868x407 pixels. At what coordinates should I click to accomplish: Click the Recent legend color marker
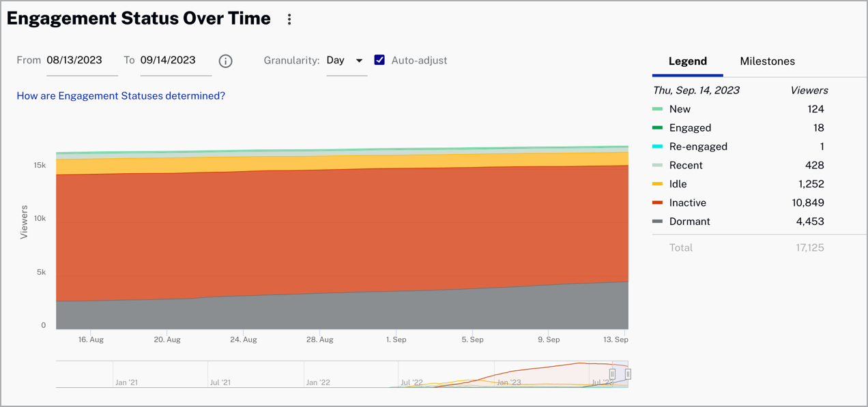(659, 165)
